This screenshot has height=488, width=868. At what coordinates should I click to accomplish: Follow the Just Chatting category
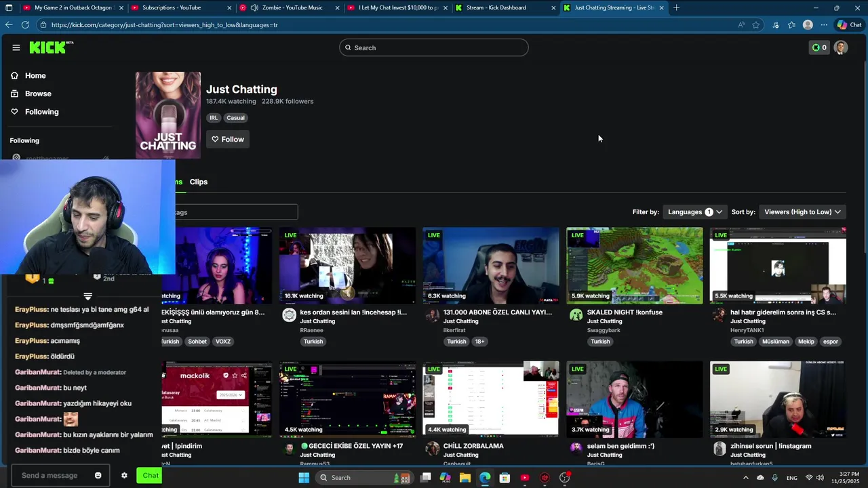[x=228, y=139]
